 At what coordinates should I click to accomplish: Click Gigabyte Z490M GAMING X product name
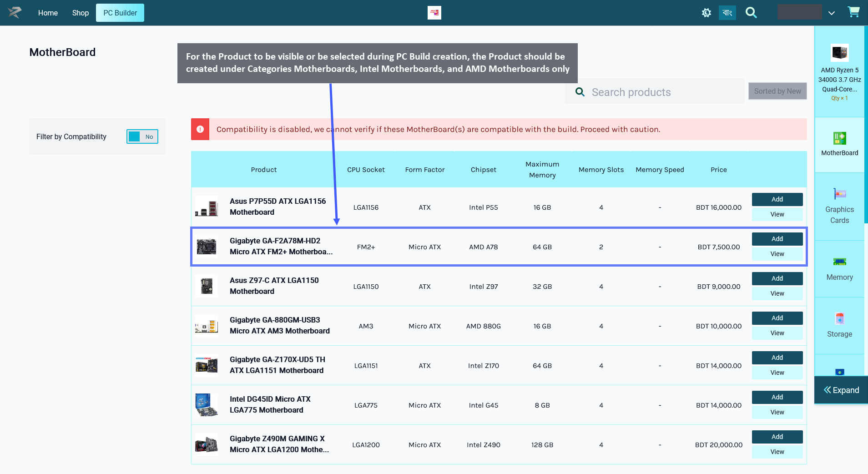[279, 444]
